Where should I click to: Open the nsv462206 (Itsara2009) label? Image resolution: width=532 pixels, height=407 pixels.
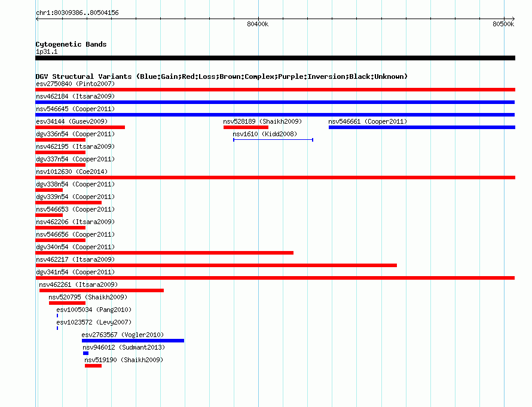tap(75, 222)
